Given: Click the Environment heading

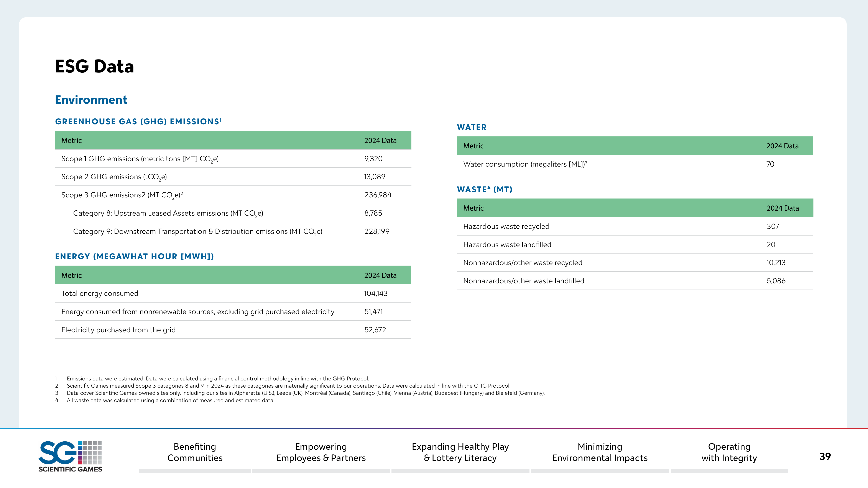Looking at the screenshot, I should pyautogui.click(x=91, y=100).
